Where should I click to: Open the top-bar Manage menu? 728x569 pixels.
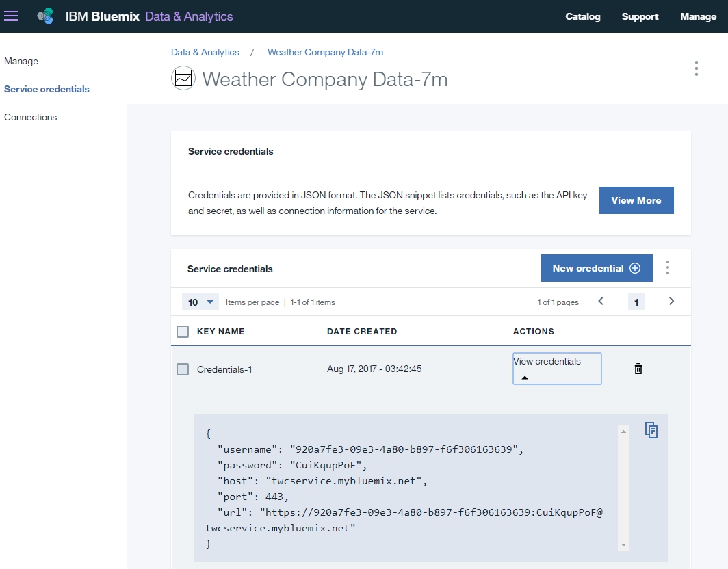(699, 16)
